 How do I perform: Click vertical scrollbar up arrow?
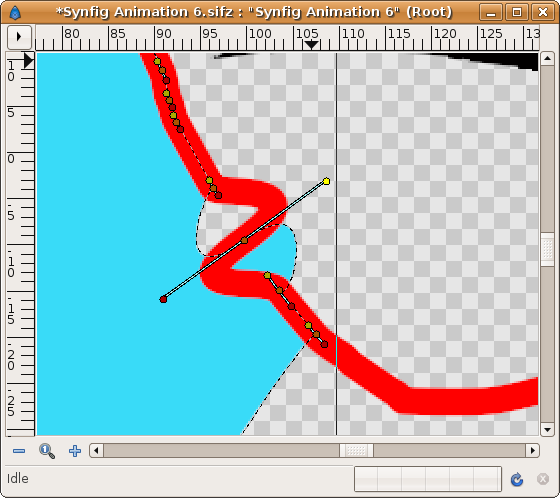[547, 59]
